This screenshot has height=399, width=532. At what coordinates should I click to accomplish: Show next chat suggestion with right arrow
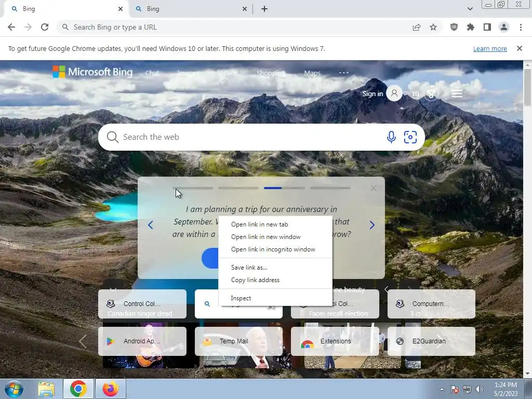pos(372,224)
